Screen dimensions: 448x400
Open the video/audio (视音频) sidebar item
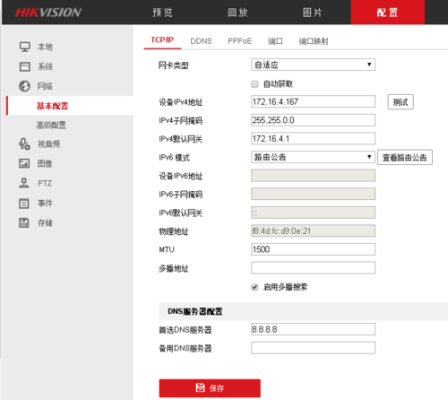click(49, 144)
